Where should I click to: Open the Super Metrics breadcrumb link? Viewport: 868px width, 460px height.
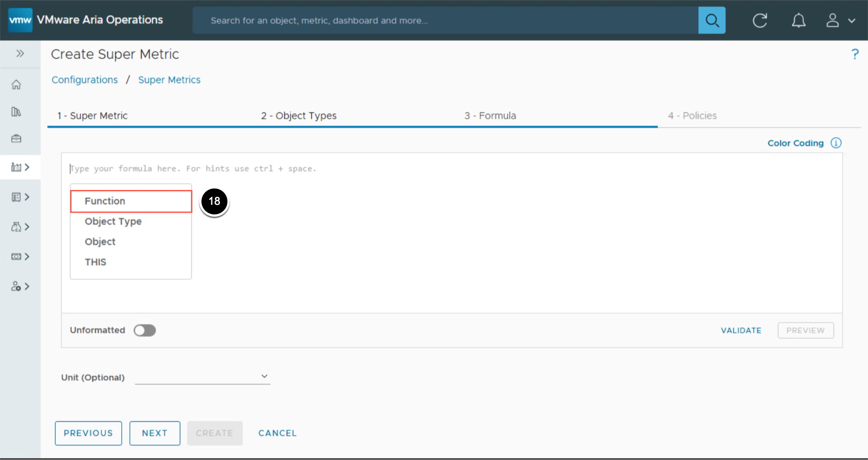click(169, 80)
